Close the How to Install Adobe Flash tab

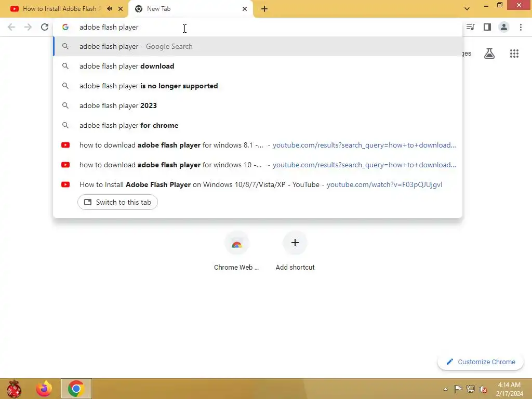point(121,9)
